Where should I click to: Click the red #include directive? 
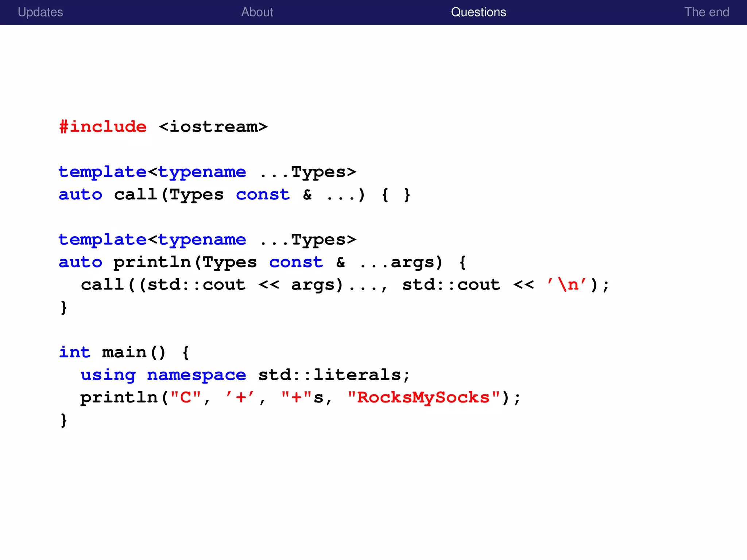click(x=103, y=127)
